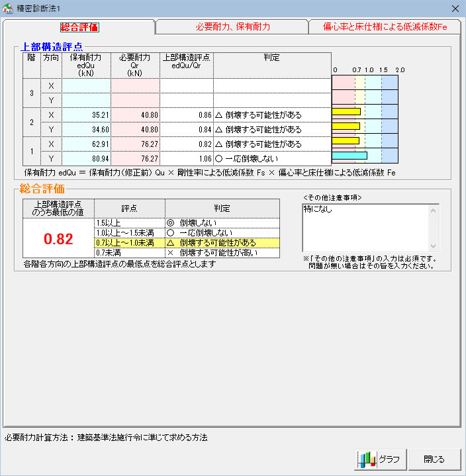Image resolution: width=466 pixels, height=476 pixels.
Task: Click the yellow bar for floor 2 Y
Action: click(346, 126)
